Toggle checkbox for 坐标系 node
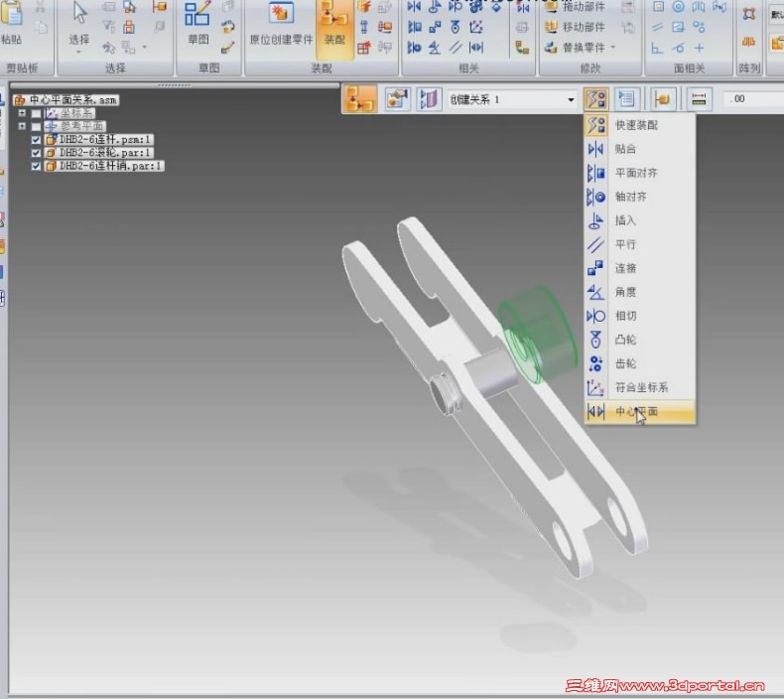 (x=36, y=113)
